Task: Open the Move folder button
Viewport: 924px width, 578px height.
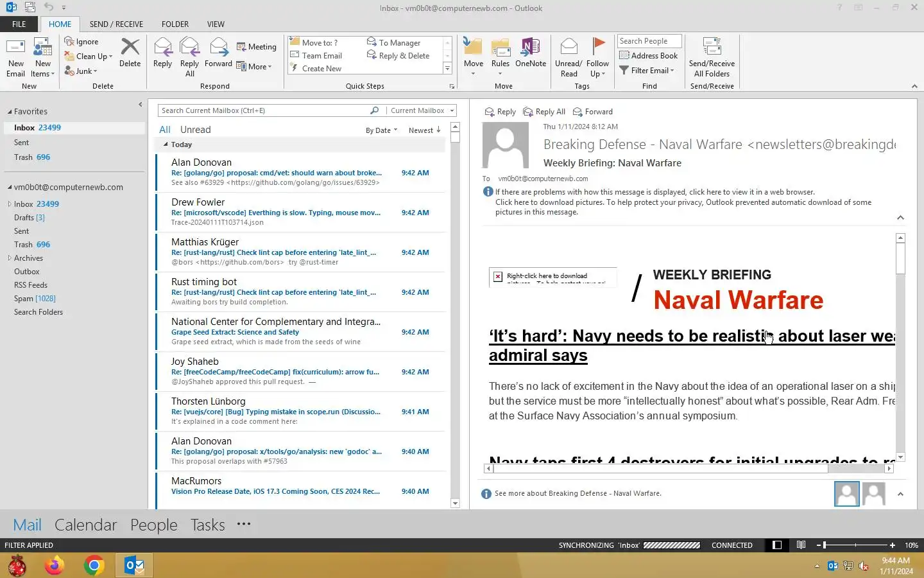Action: [x=474, y=58]
